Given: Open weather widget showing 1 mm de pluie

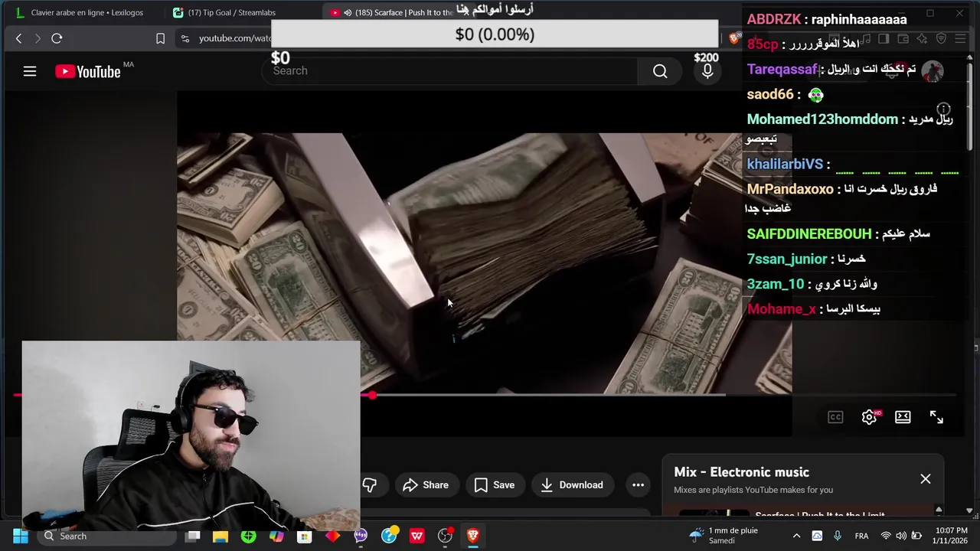Looking at the screenshot, I should (x=724, y=536).
